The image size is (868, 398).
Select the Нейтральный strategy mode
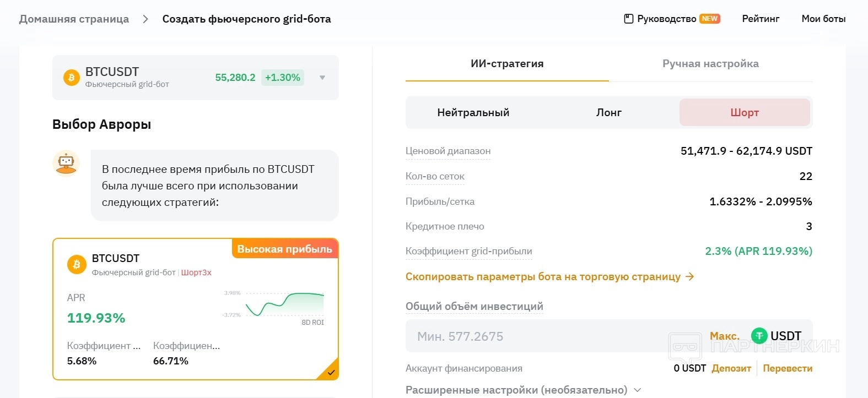[473, 112]
